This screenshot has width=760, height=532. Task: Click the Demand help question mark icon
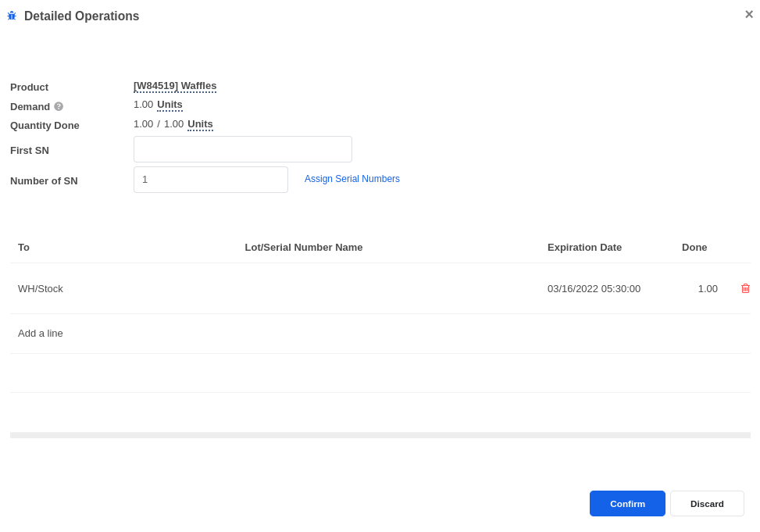click(x=59, y=106)
